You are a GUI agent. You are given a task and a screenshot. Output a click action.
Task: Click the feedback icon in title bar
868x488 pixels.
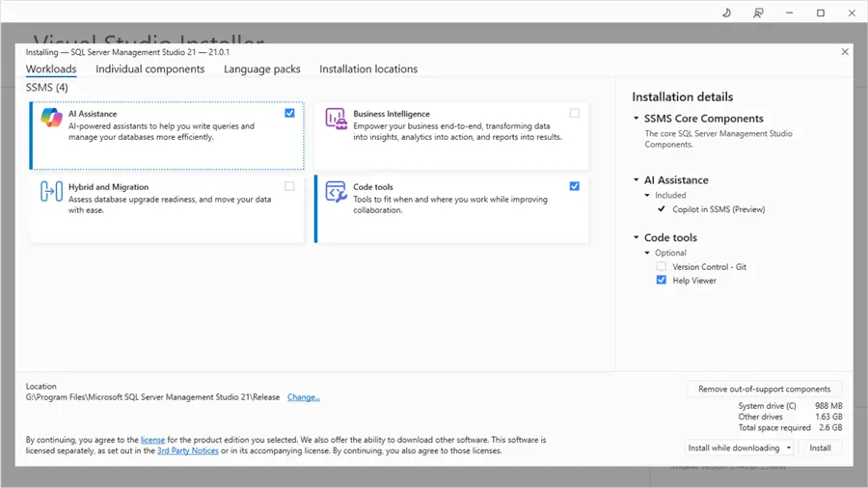pyautogui.click(x=758, y=13)
